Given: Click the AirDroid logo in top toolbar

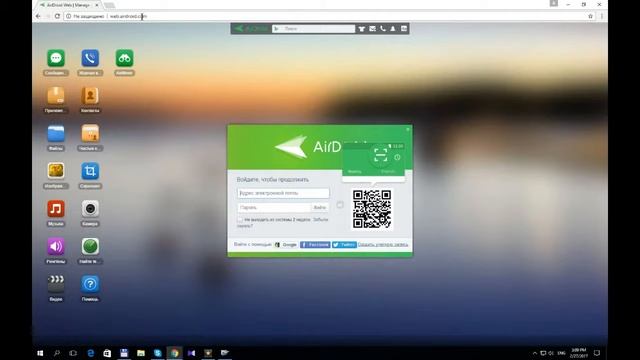Looking at the screenshot, I should pyautogui.click(x=251, y=29).
